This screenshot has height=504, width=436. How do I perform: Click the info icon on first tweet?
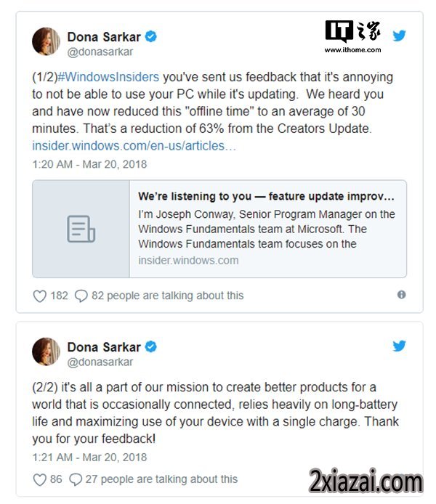401,294
